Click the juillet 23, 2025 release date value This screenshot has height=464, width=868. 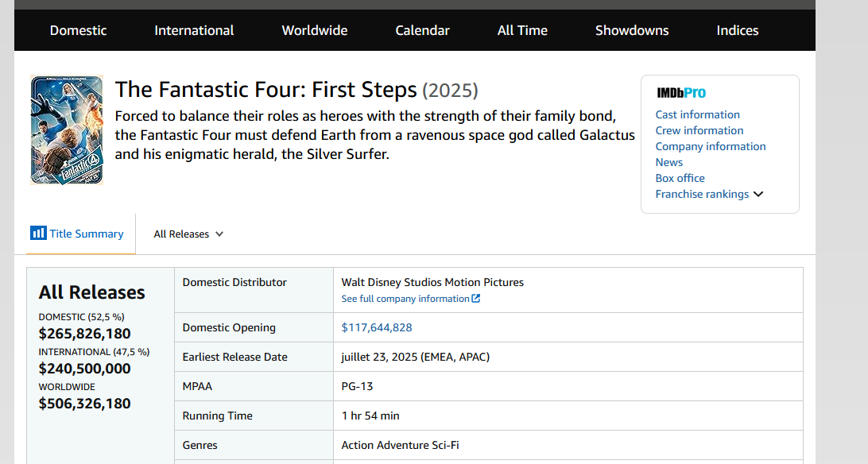(x=415, y=357)
